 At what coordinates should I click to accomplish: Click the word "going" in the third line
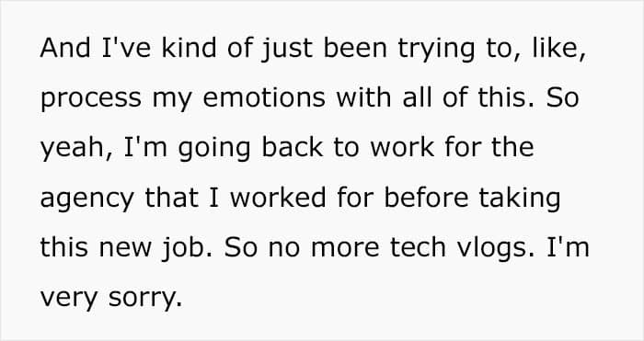(214, 150)
